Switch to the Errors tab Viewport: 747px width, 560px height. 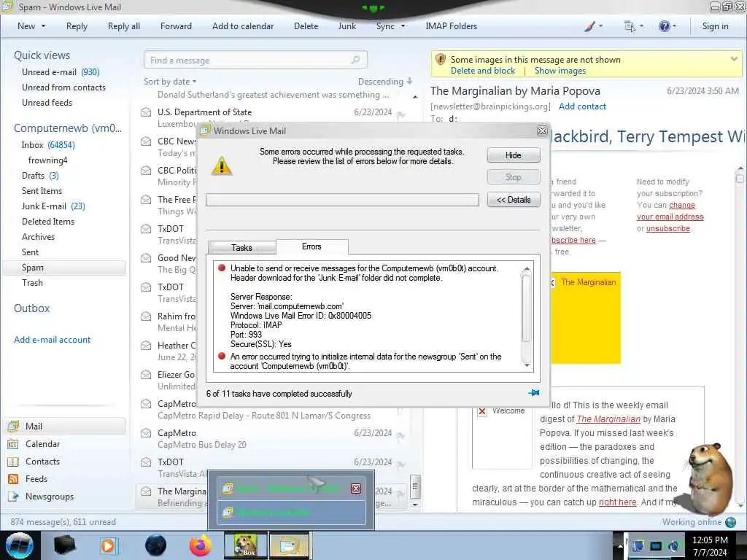(x=311, y=246)
